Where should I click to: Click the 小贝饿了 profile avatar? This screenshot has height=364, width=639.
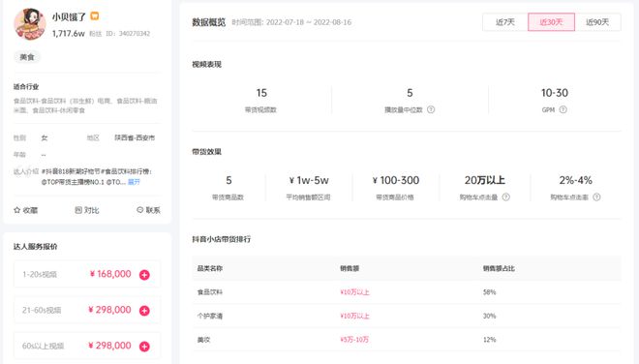coord(30,24)
